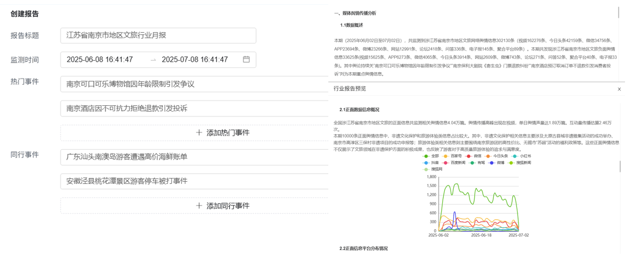Toggle the 微博 legend entry

[492, 163]
